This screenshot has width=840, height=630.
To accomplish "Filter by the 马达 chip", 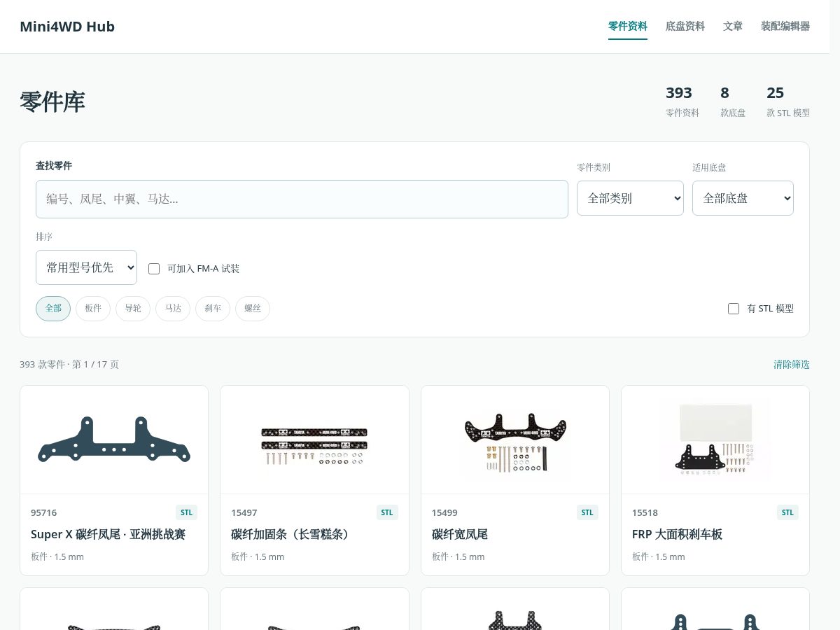I will click(173, 309).
